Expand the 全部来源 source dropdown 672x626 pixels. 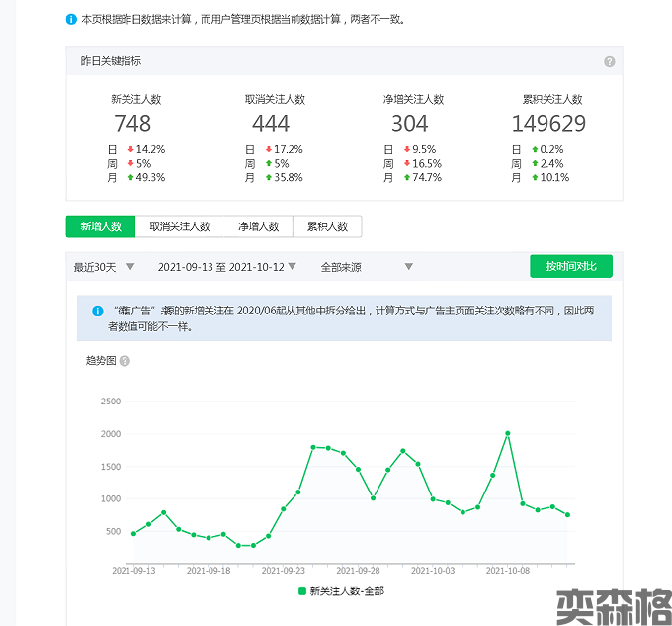point(366,267)
